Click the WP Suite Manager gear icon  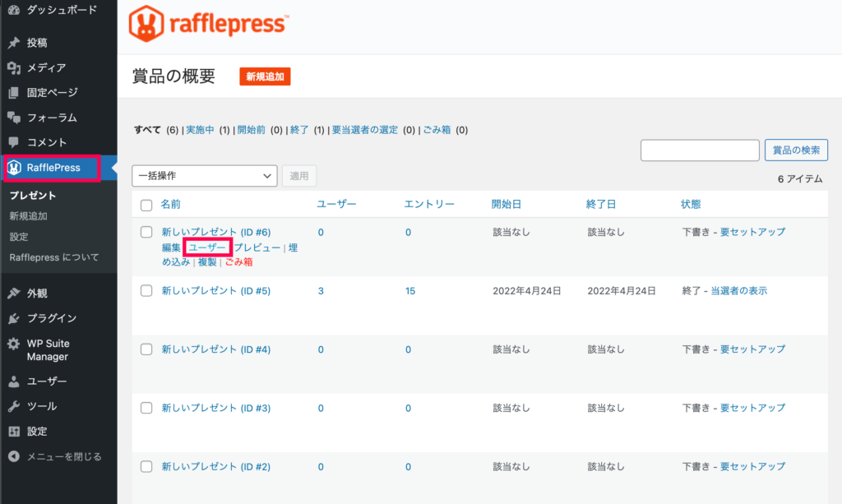click(x=14, y=344)
